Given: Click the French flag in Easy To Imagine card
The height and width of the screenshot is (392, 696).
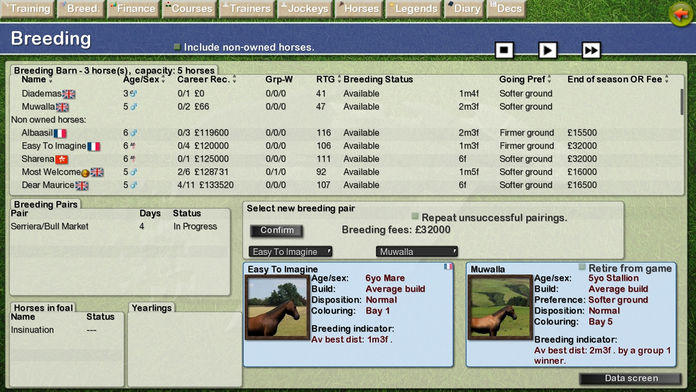Looking at the screenshot, I should pos(448,266).
